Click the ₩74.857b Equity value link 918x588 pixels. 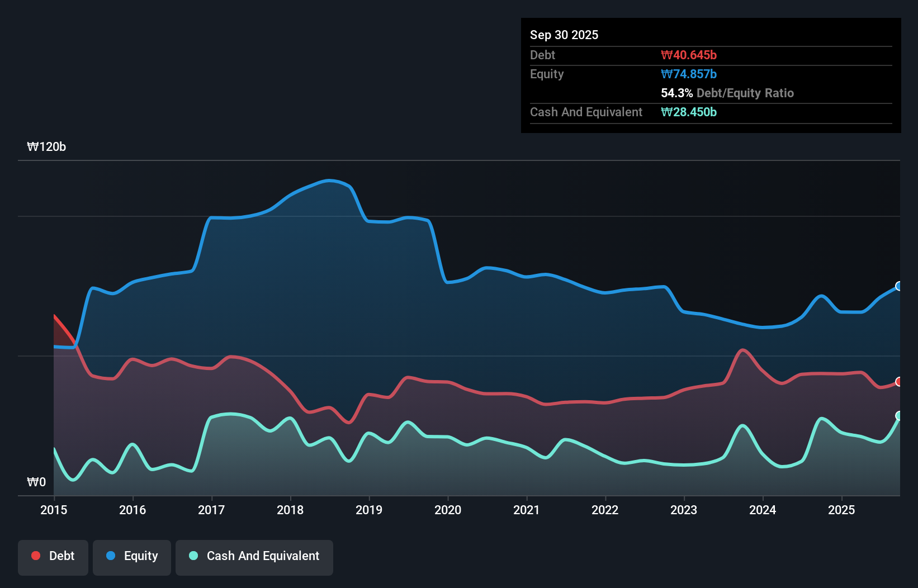click(x=689, y=74)
